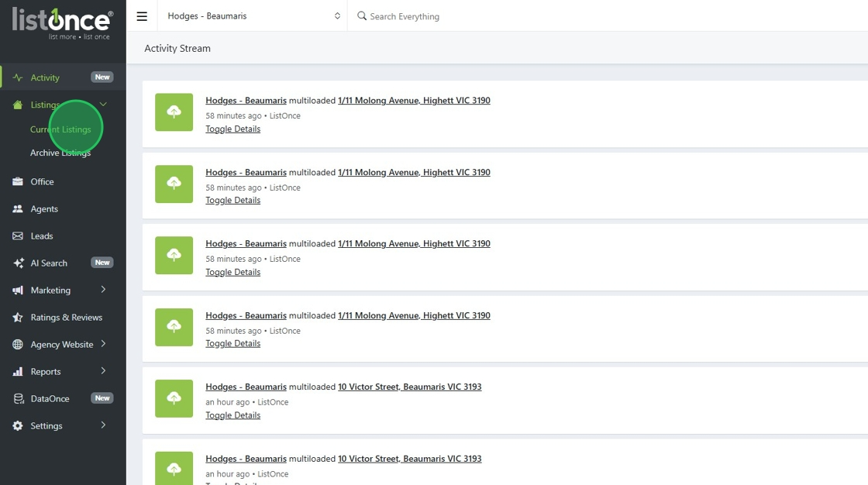
Task: Click the Activity pulse icon
Action: [18, 77]
